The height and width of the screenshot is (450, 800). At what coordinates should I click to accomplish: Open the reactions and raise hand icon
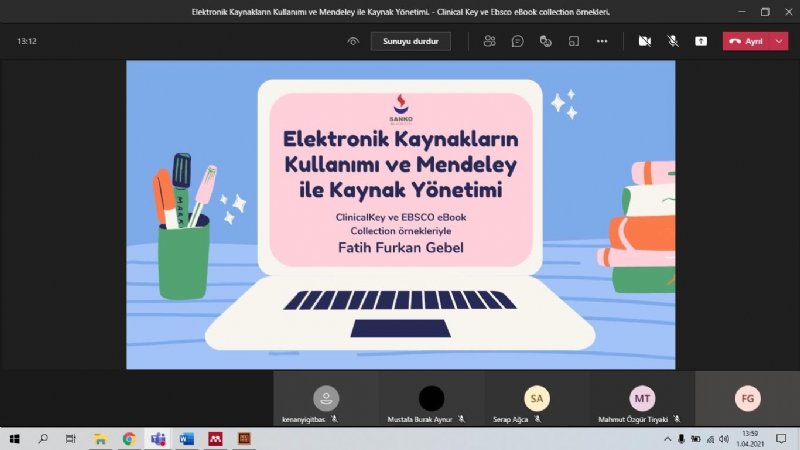tap(545, 41)
